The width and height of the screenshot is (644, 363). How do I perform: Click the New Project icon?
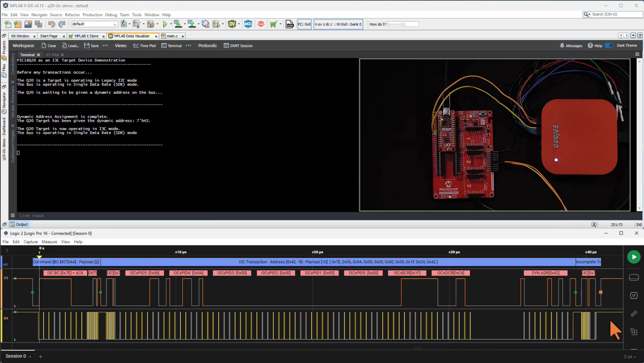pos(18,24)
